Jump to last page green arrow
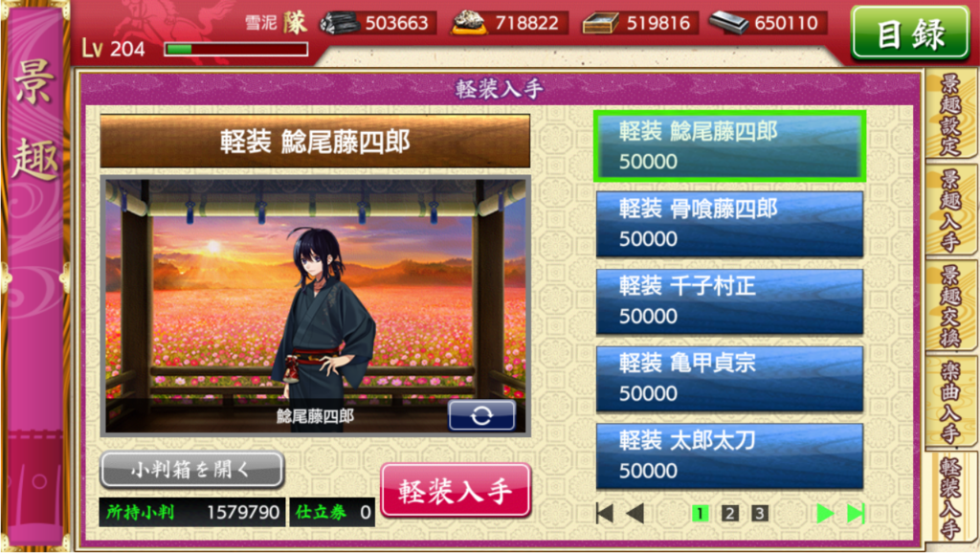 click(x=856, y=513)
